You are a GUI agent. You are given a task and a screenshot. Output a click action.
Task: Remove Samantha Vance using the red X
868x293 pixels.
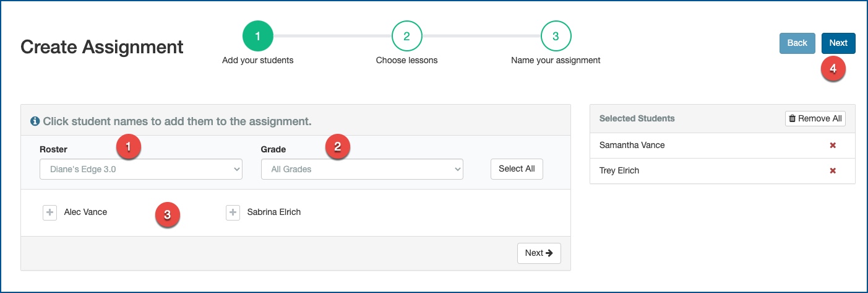point(833,146)
